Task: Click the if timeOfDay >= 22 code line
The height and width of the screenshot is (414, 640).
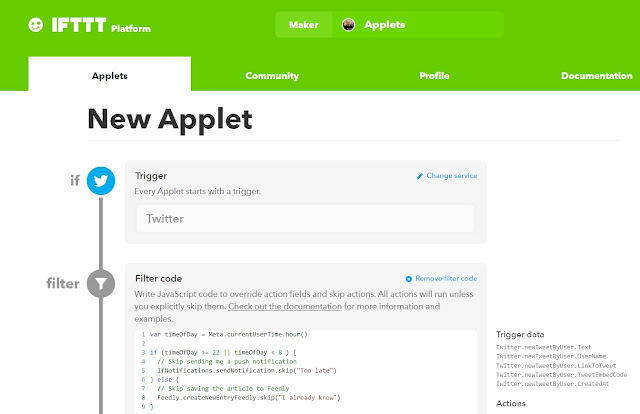Action: (223, 352)
